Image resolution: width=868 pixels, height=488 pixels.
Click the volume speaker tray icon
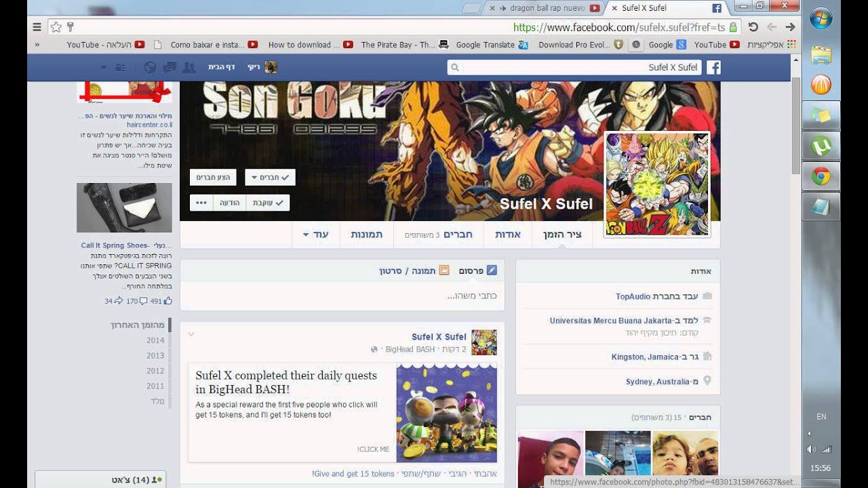click(x=811, y=449)
